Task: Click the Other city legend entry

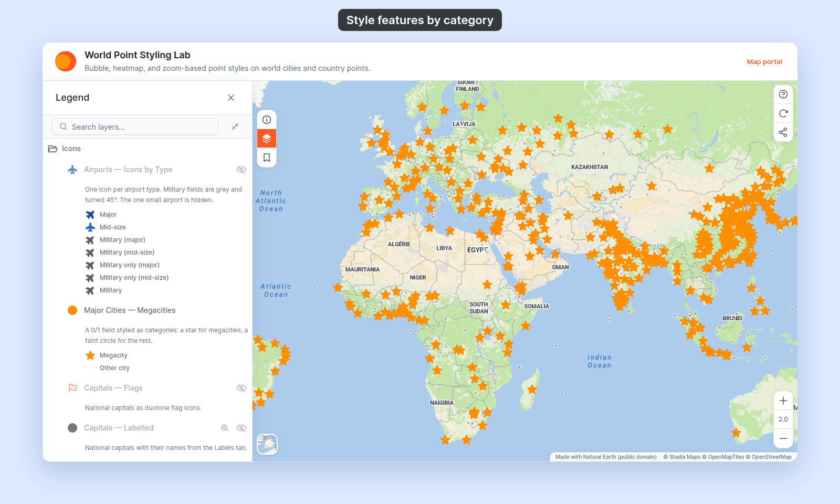Action: click(114, 368)
